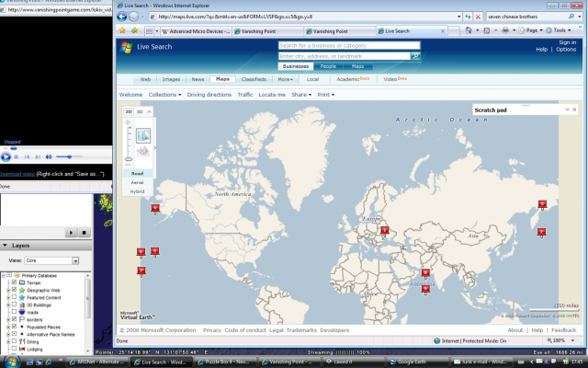Click the play button in video player

point(6,157)
